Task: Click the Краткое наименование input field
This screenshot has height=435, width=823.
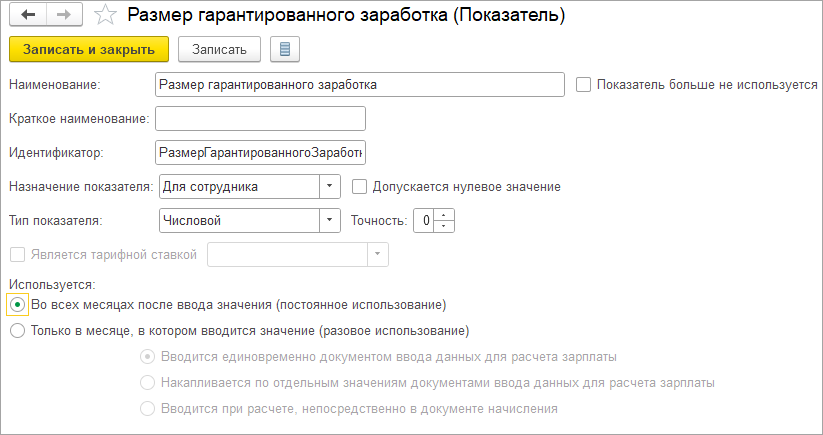Action: 260,119
